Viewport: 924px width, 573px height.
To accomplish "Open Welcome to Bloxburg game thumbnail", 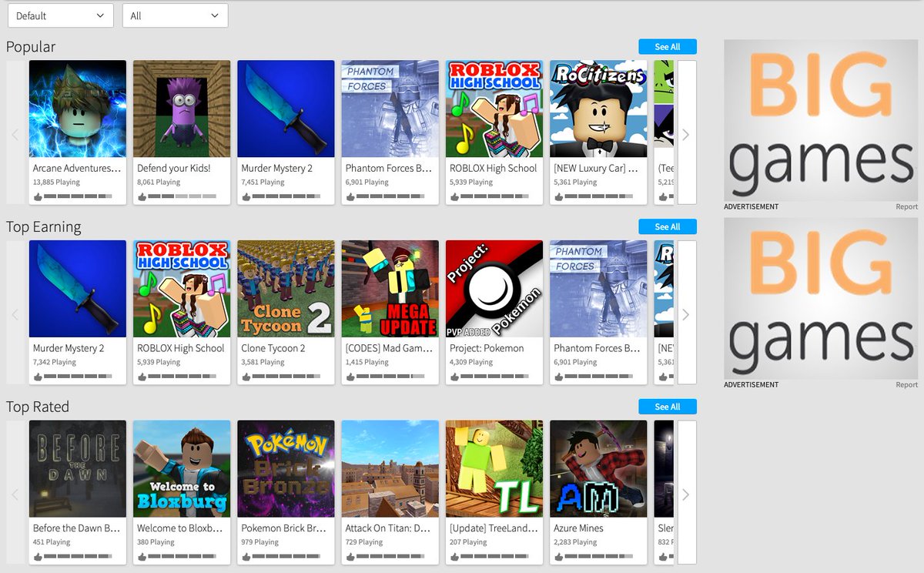I will (x=182, y=469).
